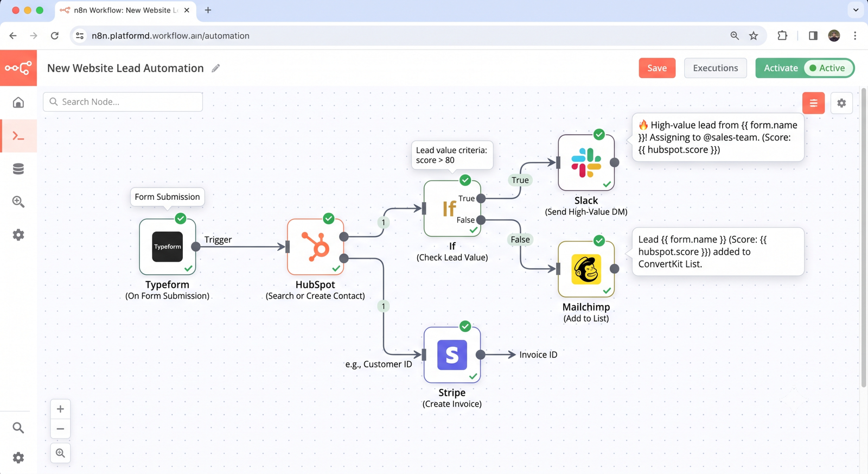
Task: Open the browser three-dot menu
Action: 855,36
